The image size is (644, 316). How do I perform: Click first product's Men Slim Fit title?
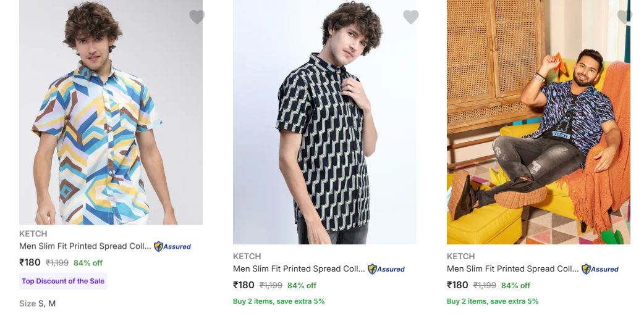pos(85,246)
